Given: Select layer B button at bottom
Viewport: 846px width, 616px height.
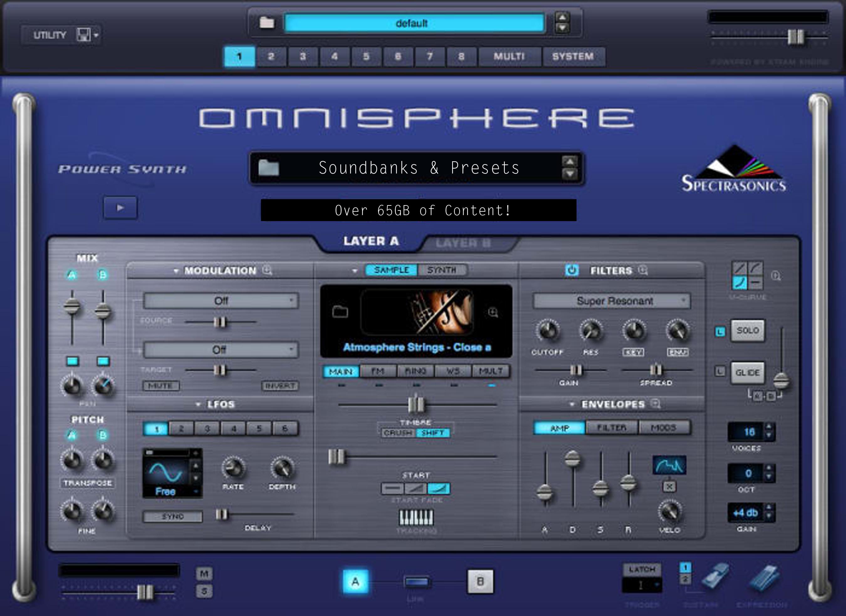Looking at the screenshot, I should [480, 581].
